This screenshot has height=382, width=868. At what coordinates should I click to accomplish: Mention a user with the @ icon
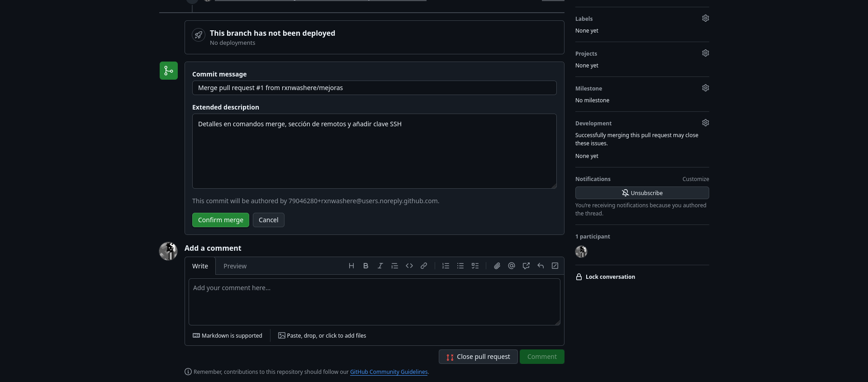(x=511, y=266)
